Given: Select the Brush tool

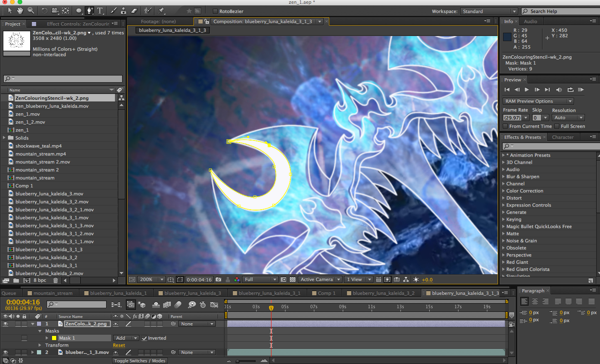Looking at the screenshot, I should (114, 10).
